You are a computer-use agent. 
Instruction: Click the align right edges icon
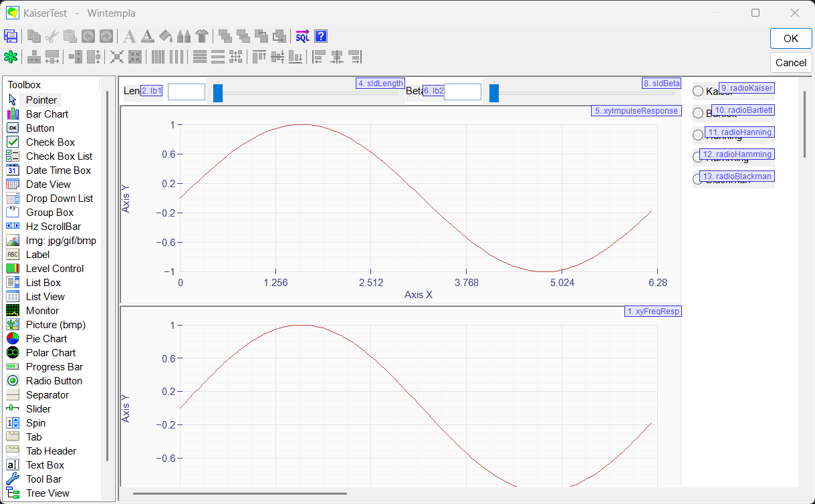[x=355, y=57]
